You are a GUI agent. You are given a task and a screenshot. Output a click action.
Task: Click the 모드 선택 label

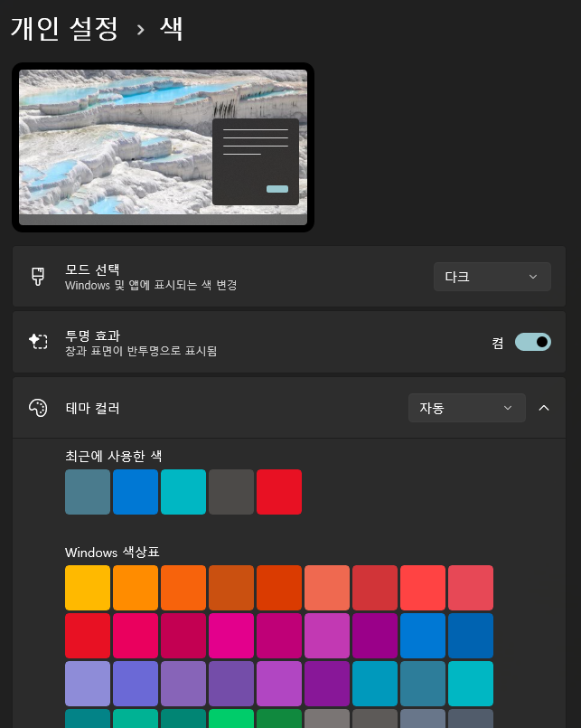92,269
